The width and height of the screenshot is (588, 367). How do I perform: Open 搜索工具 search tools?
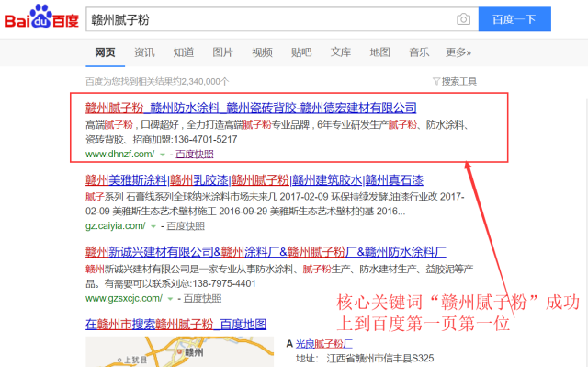point(459,82)
